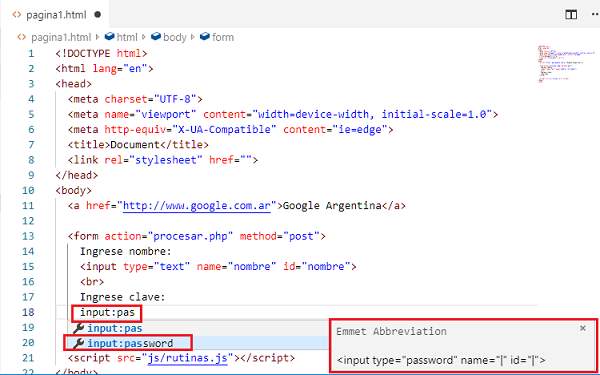The image size is (600, 375).
Task: Click line number 18 in gutter
Action: point(28,312)
